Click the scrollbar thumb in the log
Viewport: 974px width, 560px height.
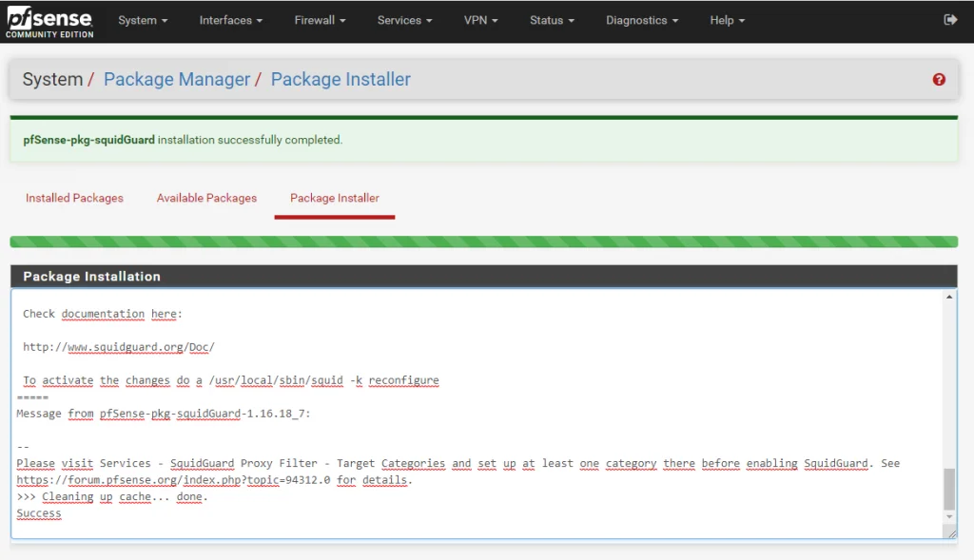949,489
